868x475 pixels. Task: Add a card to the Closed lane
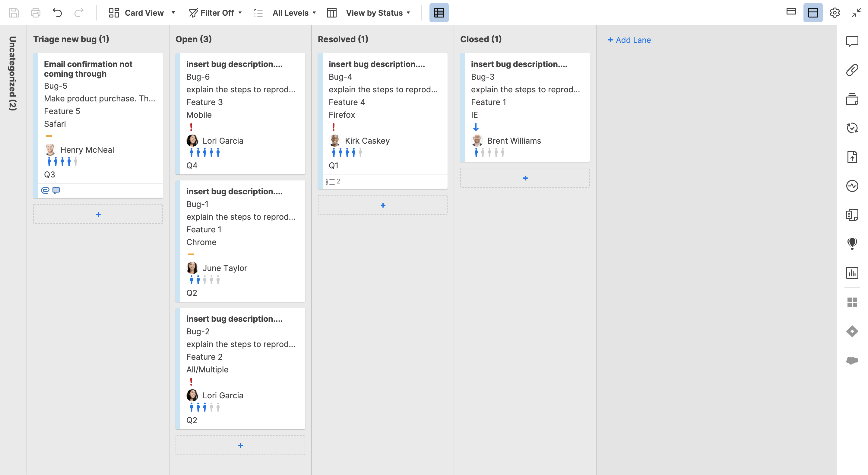(525, 178)
